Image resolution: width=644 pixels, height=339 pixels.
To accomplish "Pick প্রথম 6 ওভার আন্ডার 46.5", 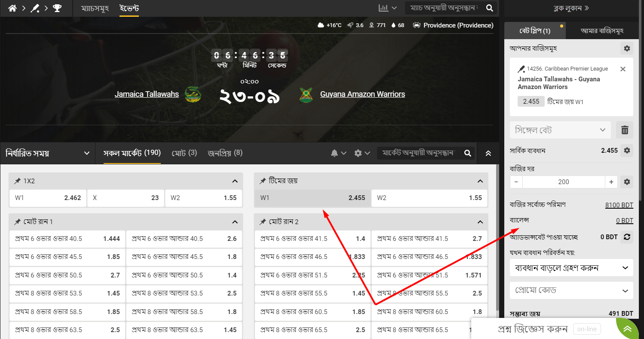I will point(429,257).
